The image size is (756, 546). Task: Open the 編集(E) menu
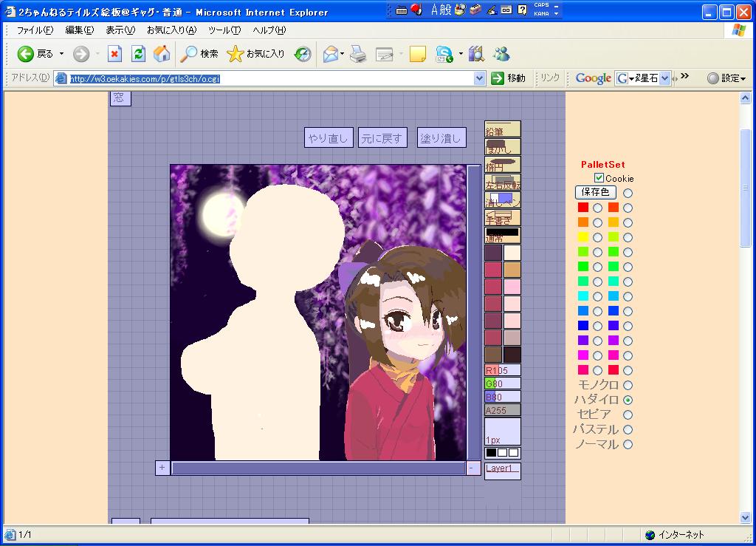(80, 30)
